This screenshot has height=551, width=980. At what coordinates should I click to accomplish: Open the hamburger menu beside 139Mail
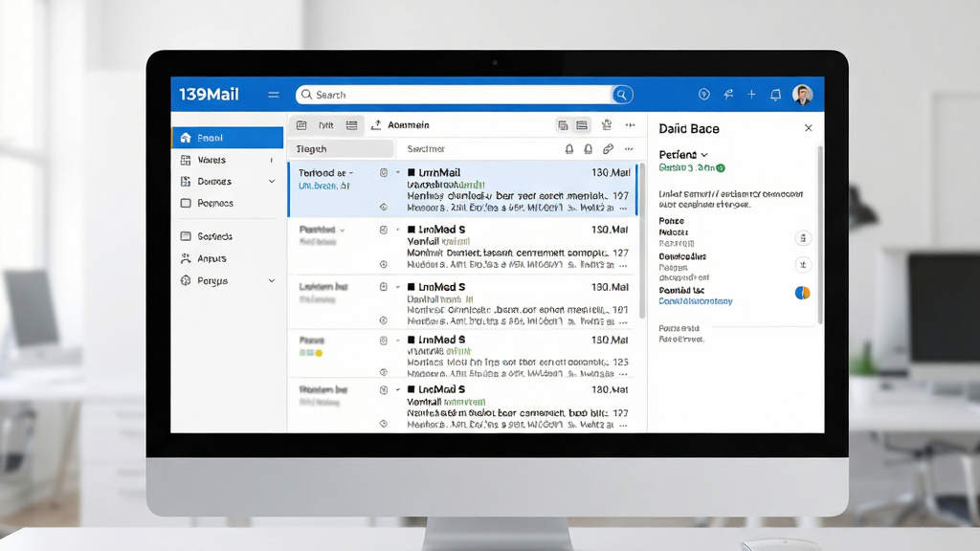pyautogui.click(x=273, y=95)
